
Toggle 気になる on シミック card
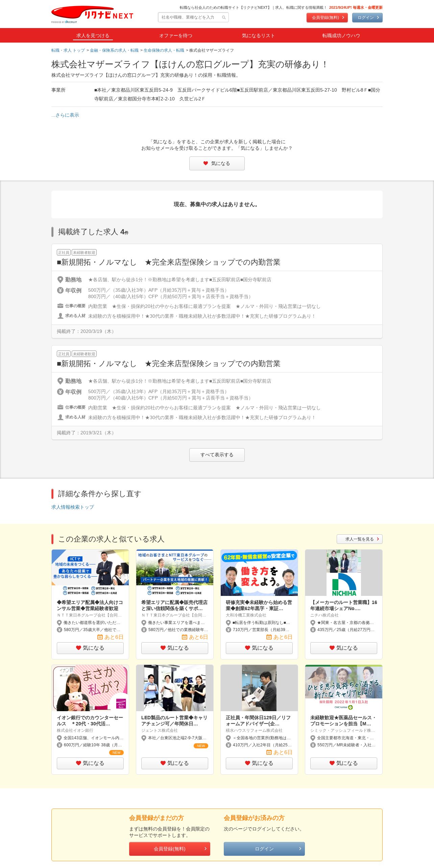(x=344, y=763)
